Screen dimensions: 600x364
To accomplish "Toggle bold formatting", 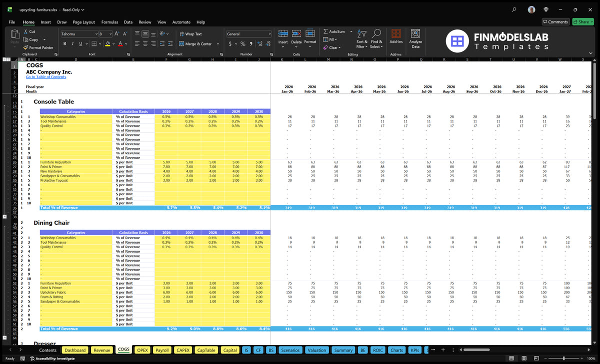I will tap(64, 44).
